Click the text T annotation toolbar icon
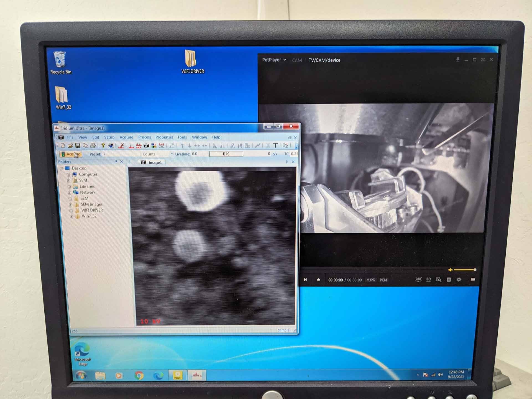This screenshot has height=399, width=532. pos(275,145)
